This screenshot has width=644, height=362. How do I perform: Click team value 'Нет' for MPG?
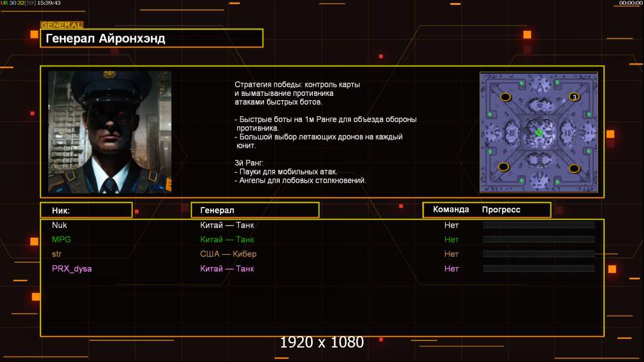451,240
